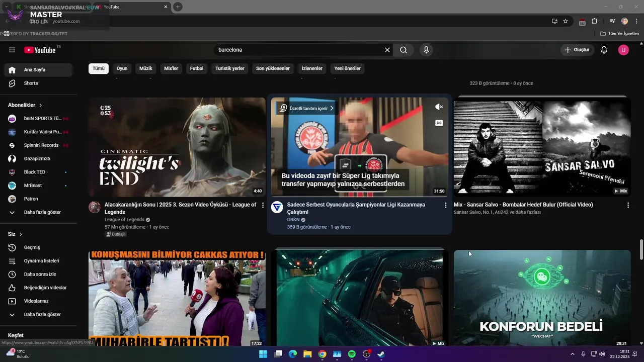Open the Spinnin' Records subscription
644x362 pixels.
38,145
